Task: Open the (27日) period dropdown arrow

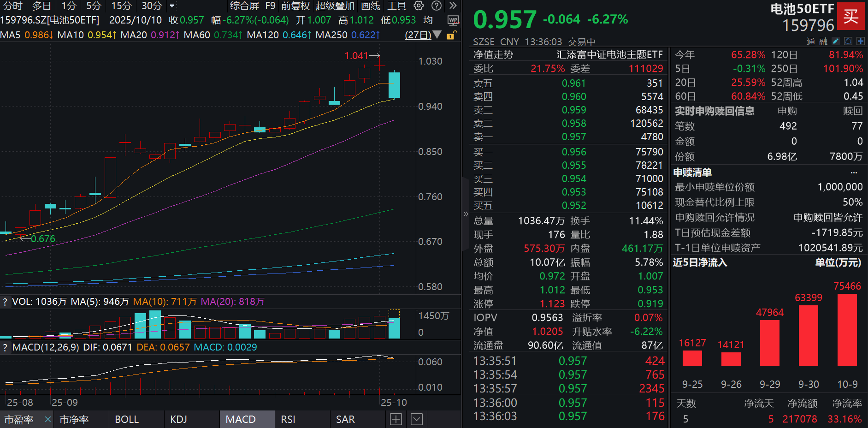Action: tap(437, 35)
